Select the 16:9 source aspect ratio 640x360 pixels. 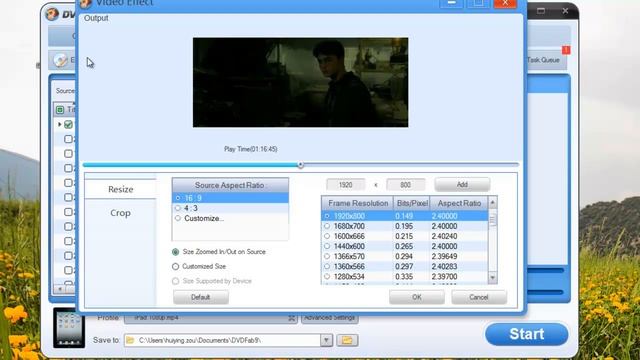(230, 198)
